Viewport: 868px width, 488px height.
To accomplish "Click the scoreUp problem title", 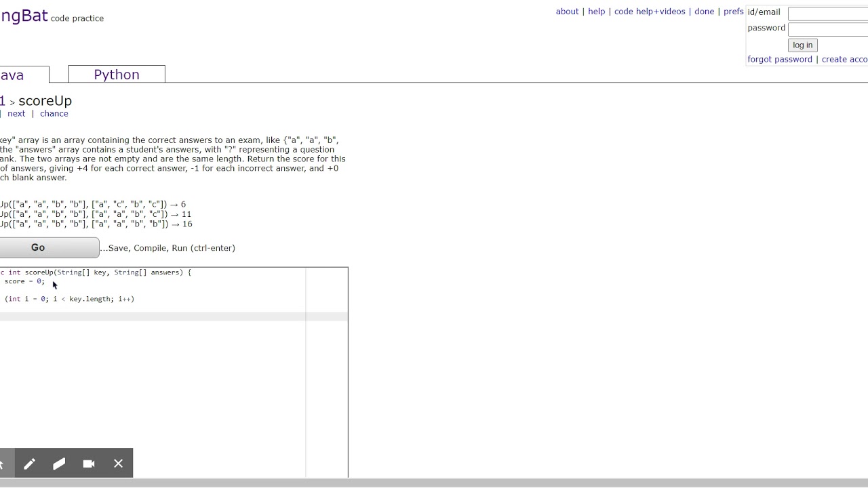I will tap(45, 100).
